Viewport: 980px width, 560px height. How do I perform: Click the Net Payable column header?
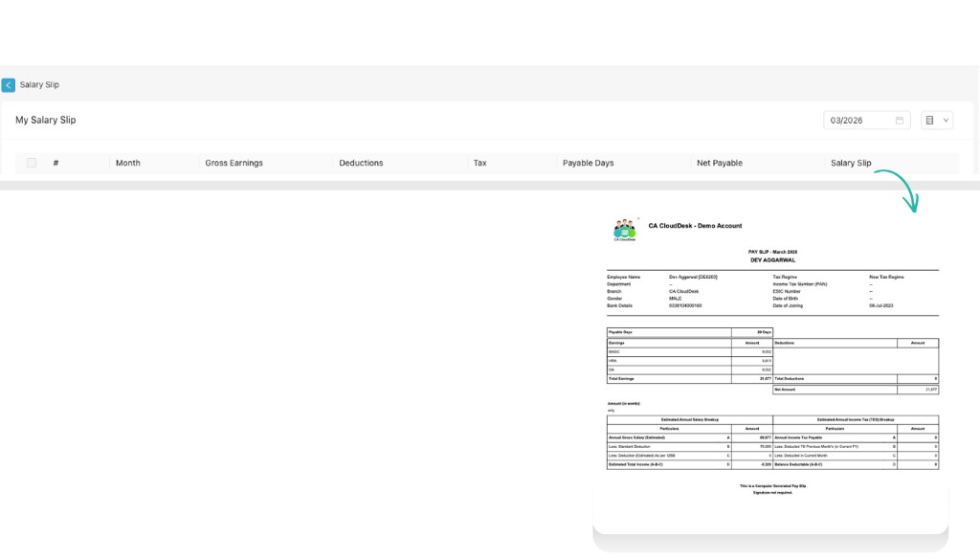click(x=720, y=163)
